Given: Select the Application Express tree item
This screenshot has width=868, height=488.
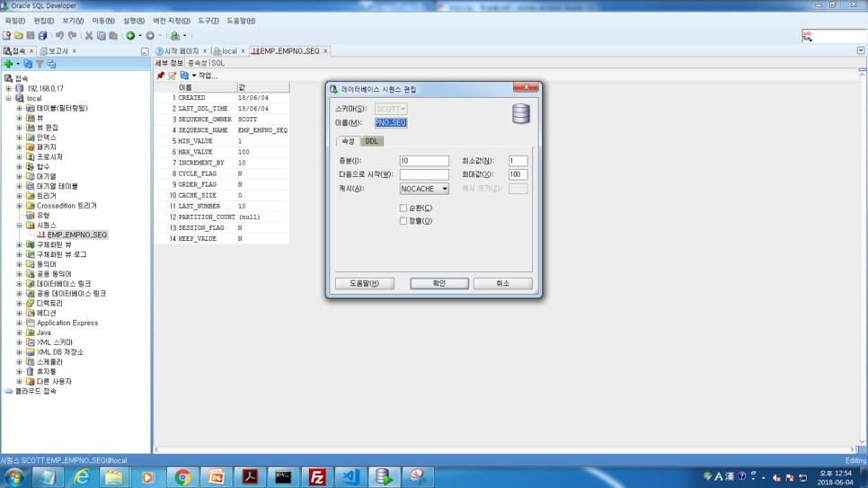Looking at the screenshot, I should pos(67,323).
